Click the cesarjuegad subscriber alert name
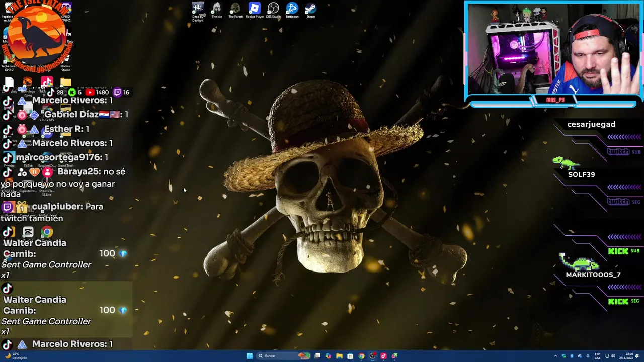Screen dimensions: 644x362 [x=591, y=124]
